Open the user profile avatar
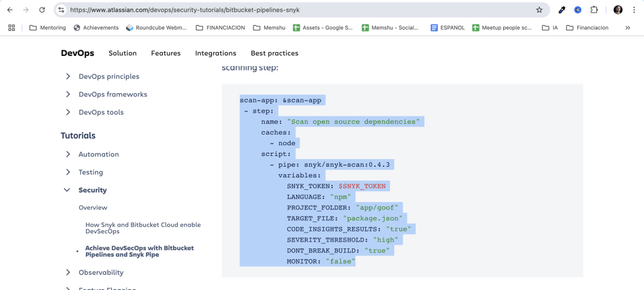The height and width of the screenshot is (290, 644). tap(618, 10)
